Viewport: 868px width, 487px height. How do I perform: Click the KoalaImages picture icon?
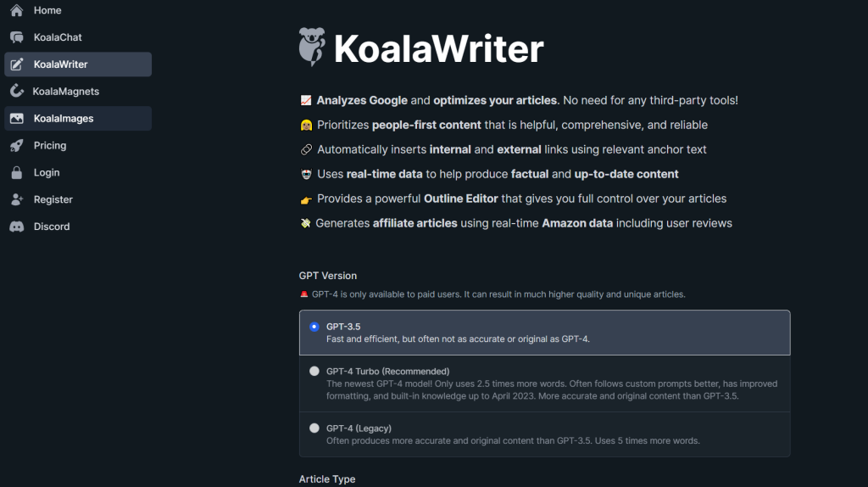(x=17, y=118)
